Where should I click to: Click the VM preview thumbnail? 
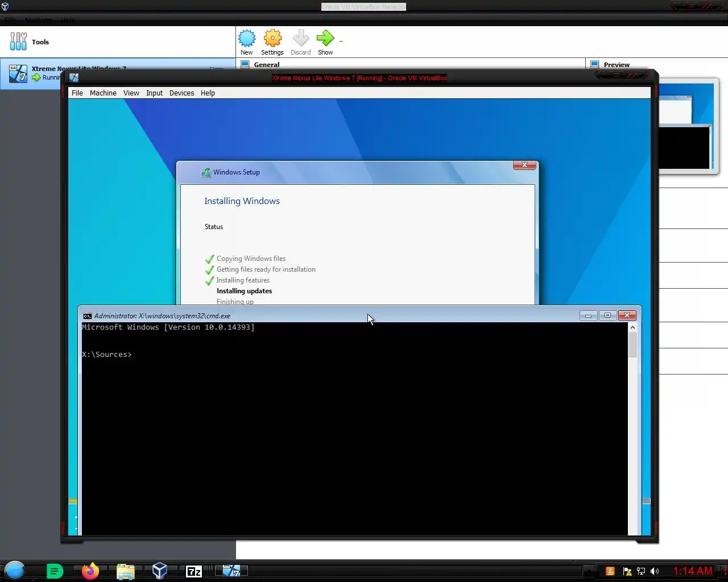click(x=686, y=125)
